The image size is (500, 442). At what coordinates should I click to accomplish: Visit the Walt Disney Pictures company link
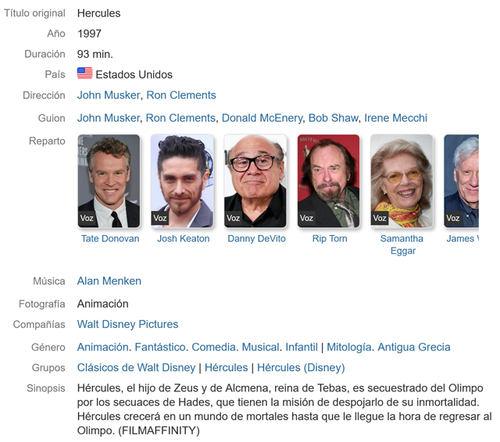click(x=128, y=324)
